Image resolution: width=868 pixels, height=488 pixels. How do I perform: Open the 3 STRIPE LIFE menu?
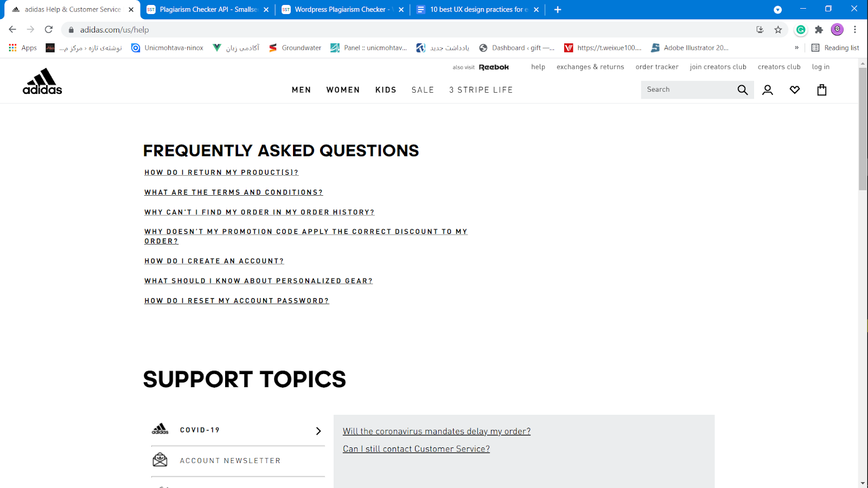click(x=481, y=90)
